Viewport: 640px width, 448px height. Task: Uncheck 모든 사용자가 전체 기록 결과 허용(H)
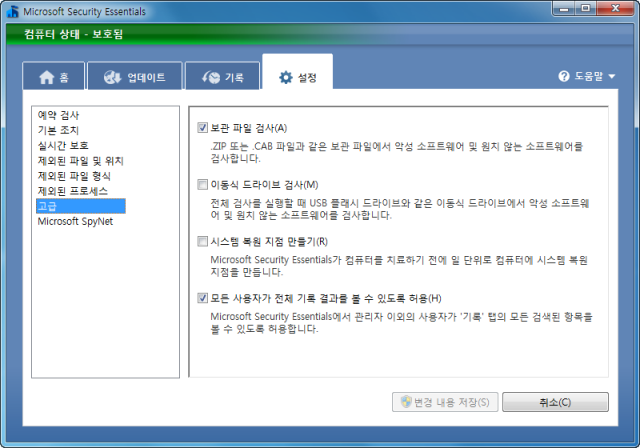(202, 298)
